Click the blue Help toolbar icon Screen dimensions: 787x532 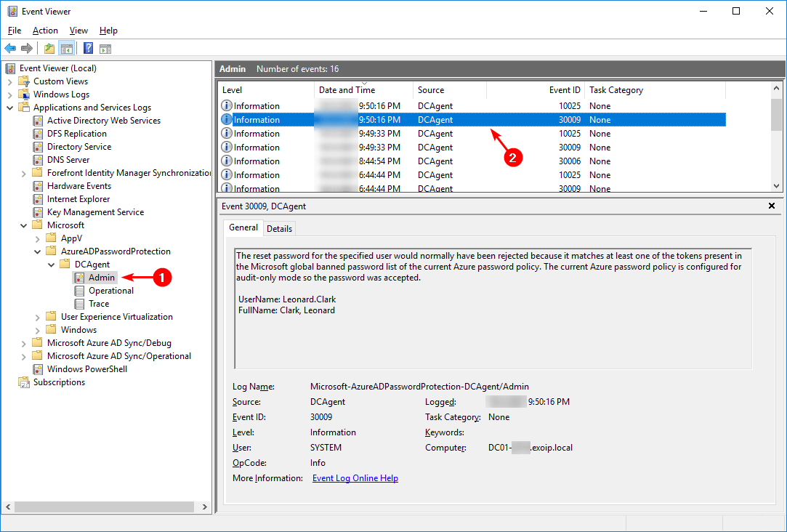(x=88, y=49)
